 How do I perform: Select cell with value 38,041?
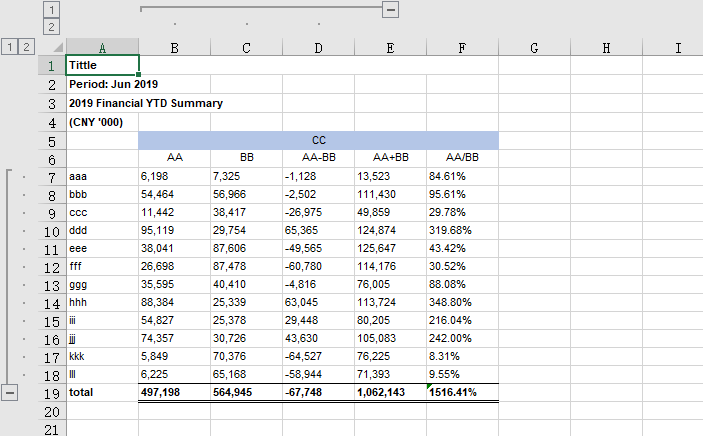pos(174,249)
